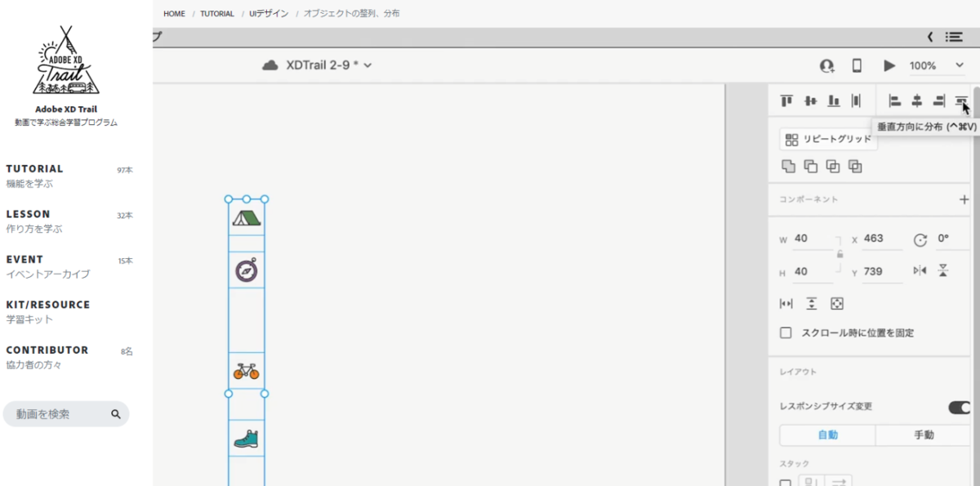The image size is (980, 486).
Task: Click the align middle vertically icon
Action: point(810,100)
